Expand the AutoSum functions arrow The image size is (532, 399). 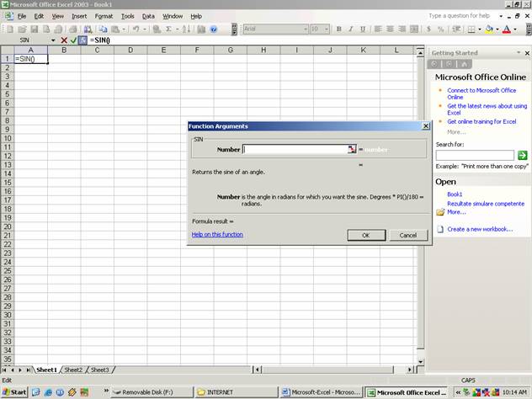coord(177,29)
